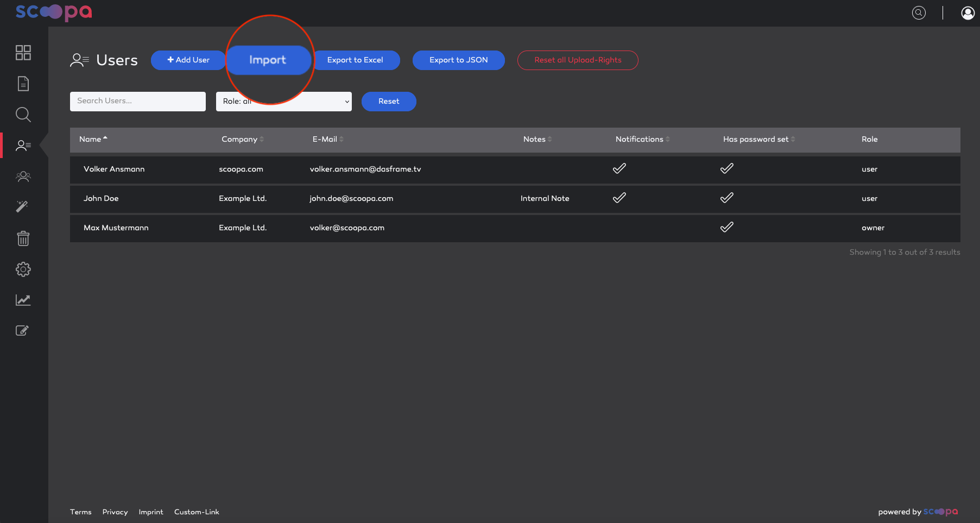980x523 pixels.
Task: Toggle notifications checkmark for John Doe
Action: [x=619, y=198]
